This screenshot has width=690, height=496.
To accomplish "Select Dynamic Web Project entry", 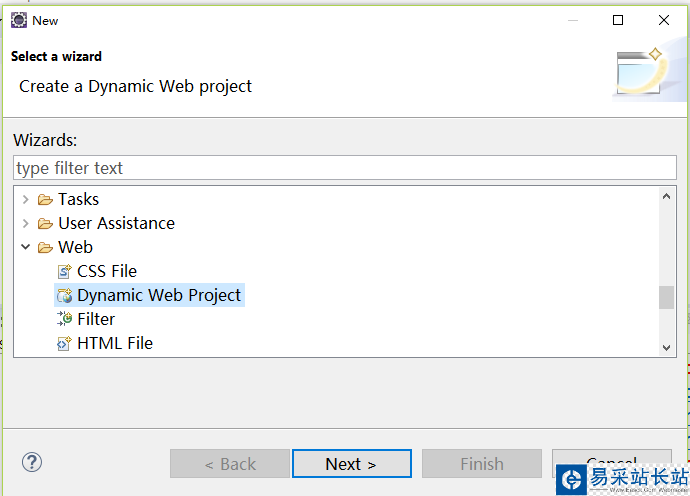I will [x=159, y=295].
